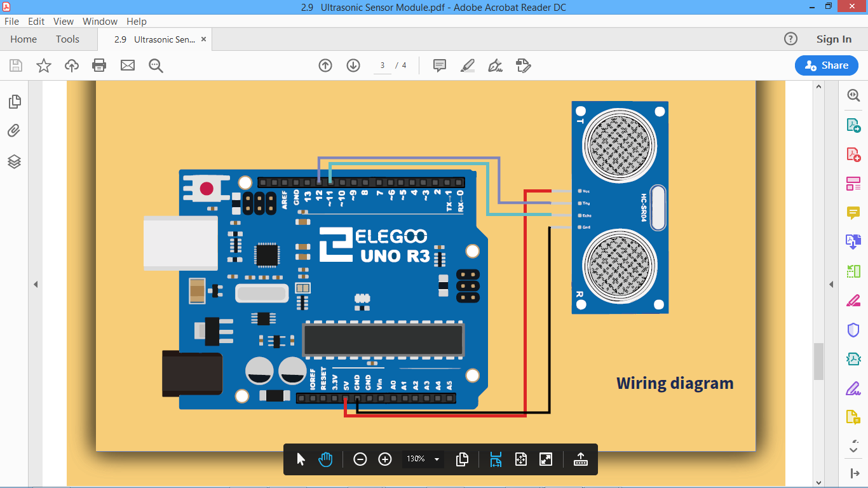Click the Highlight text tool icon
Screen dimensions: 868x488
coord(468,65)
